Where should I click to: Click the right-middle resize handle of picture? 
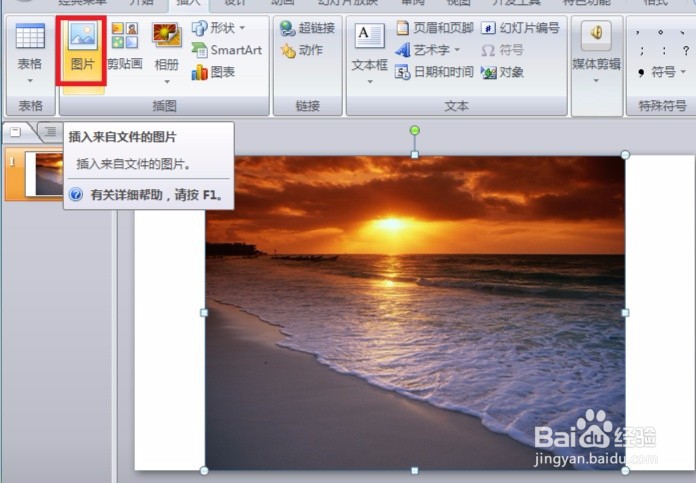point(625,313)
